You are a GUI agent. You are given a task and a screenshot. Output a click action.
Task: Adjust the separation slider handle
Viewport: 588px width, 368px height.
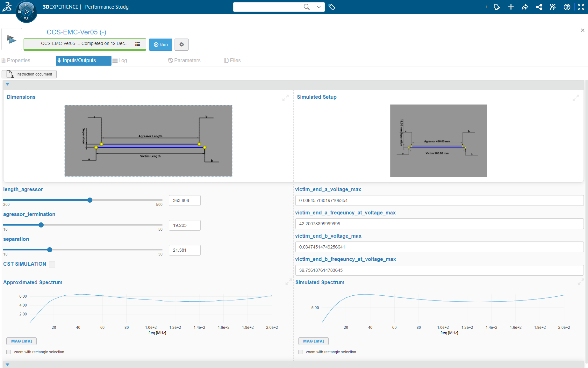pos(49,250)
